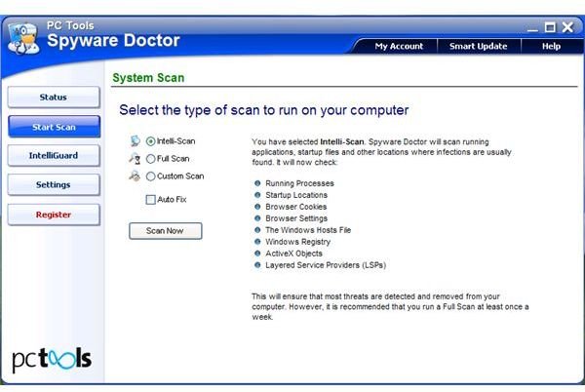Click the Spyware Doctor title text
585x392 pixels.
[113, 40]
